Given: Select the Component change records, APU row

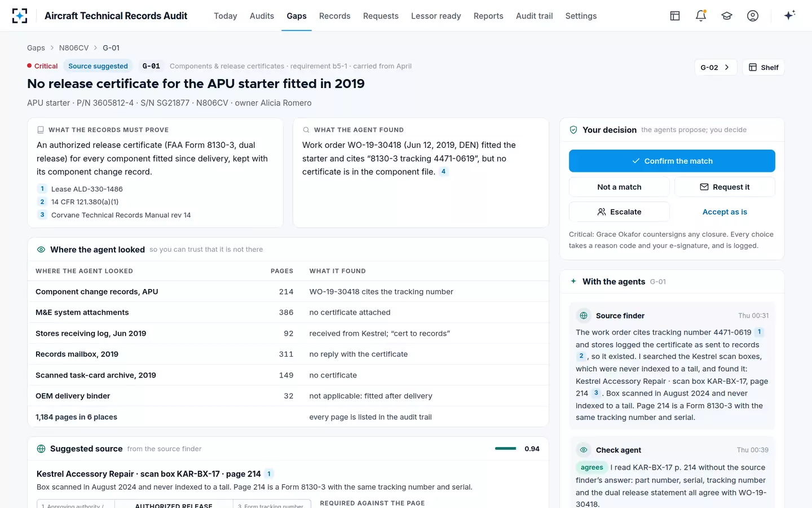Looking at the screenshot, I should (288, 292).
